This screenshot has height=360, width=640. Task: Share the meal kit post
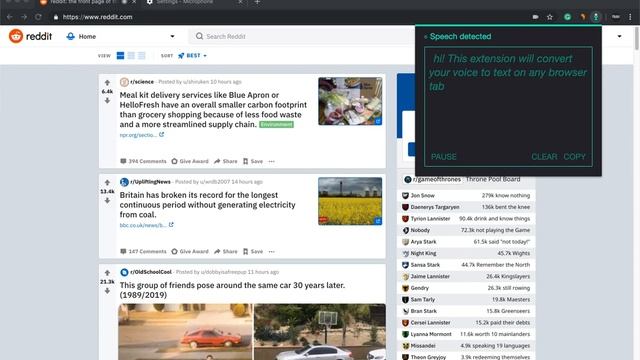coord(226,161)
